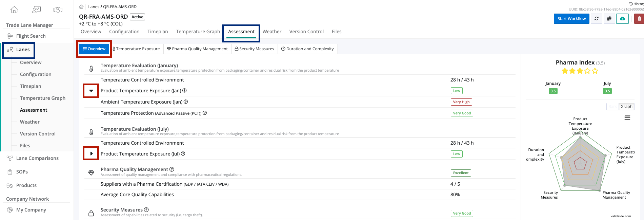The height and width of the screenshot is (220, 644).
Task: Click help icon beside Product Temperature Exposure (Jul)
Action: [183, 154]
